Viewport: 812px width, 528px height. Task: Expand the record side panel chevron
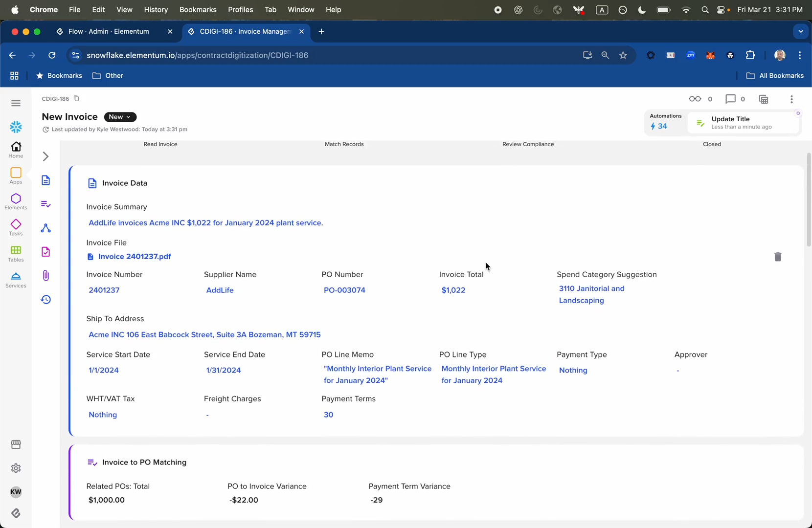45,156
